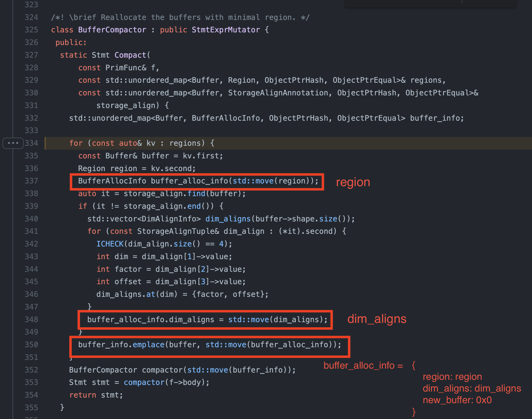Click the Compact function name on line 327
Screen dimensions: 532x419
(130, 55)
